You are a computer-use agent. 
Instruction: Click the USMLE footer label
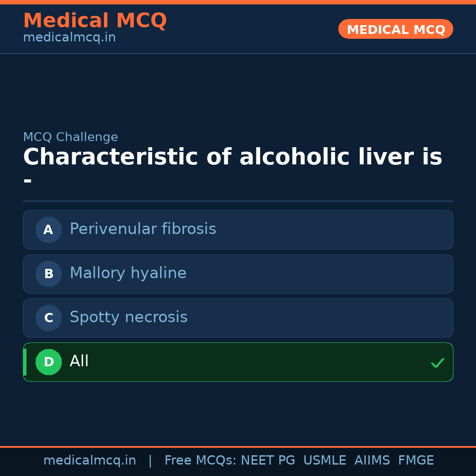tap(325, 460)
